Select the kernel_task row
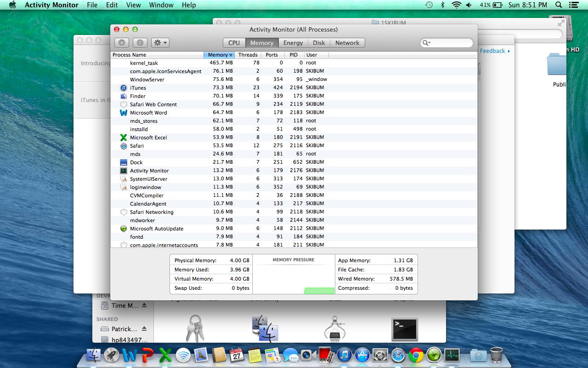 pos(294,63)
